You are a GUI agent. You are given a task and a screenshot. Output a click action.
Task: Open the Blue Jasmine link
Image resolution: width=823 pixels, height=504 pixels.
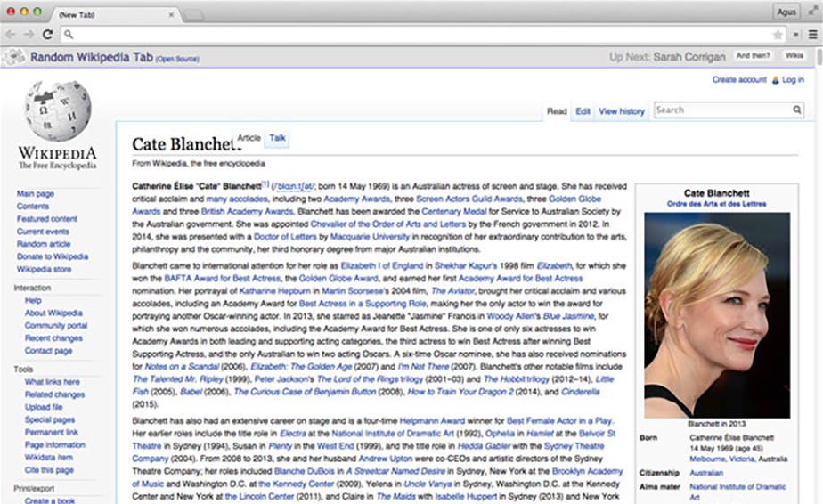coord(568,316)
